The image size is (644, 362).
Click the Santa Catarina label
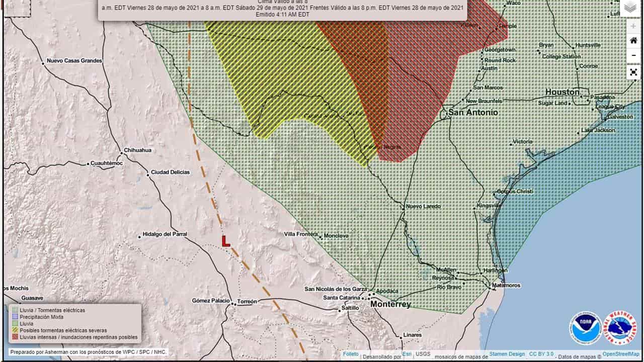pyautogui.click(x=342, y=298)
